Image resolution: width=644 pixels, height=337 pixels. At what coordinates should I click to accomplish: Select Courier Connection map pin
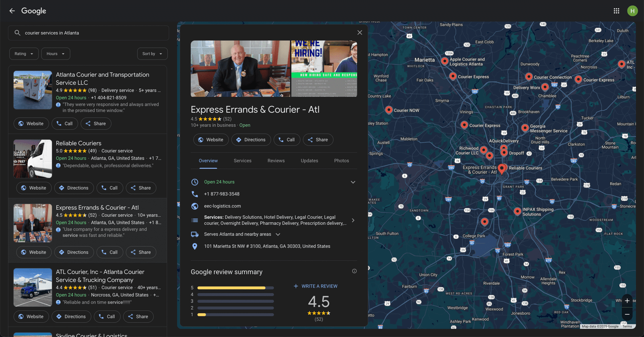click(x=529, y=76)
